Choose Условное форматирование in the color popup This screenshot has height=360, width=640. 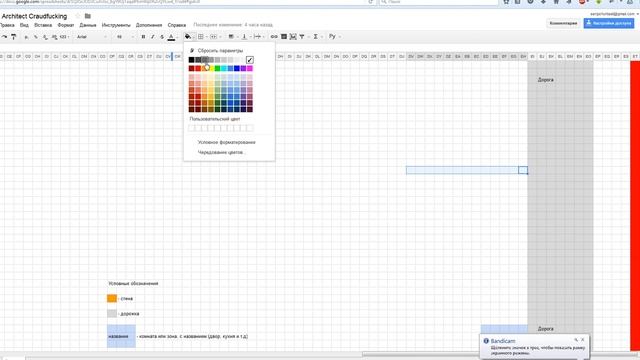pos(227,142)
